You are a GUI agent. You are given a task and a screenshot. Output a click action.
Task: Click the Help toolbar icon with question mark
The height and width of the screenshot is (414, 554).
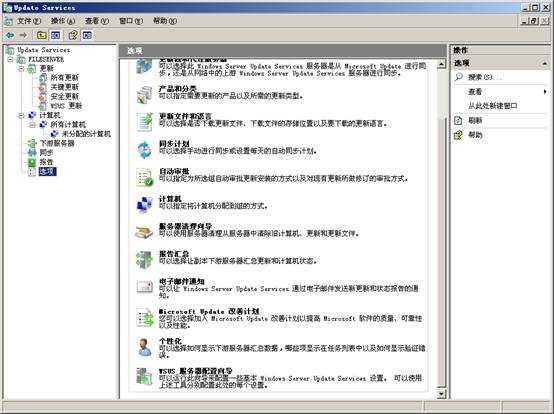tap(73, 35)
